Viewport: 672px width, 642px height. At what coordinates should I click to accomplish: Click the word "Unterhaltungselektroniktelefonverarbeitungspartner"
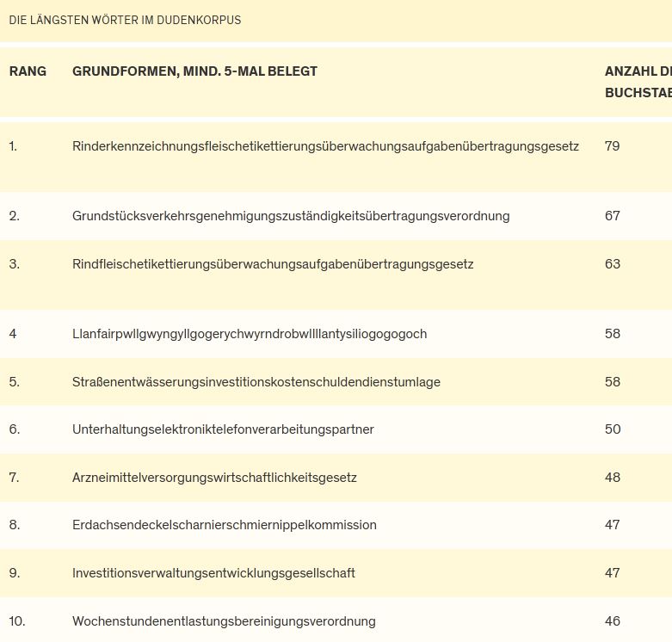pos(223,429)
